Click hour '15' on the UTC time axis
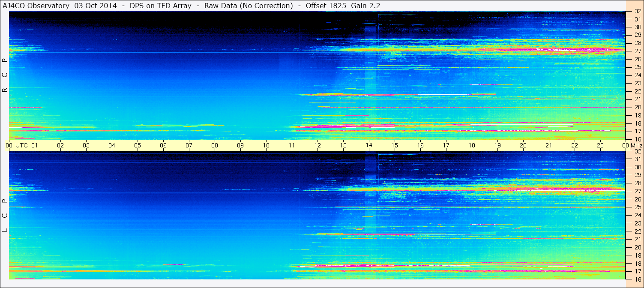This screenshot has height=288, width=644. click(395, 145)
